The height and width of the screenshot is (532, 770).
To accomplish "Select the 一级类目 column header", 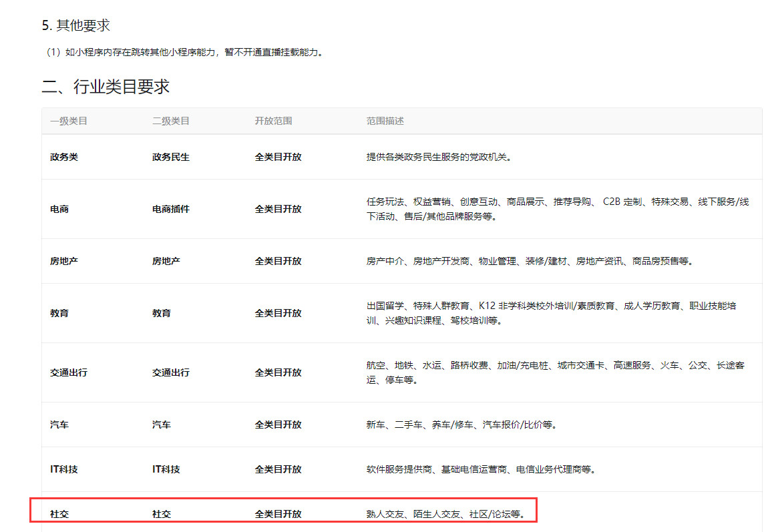I will pos(68,121).
